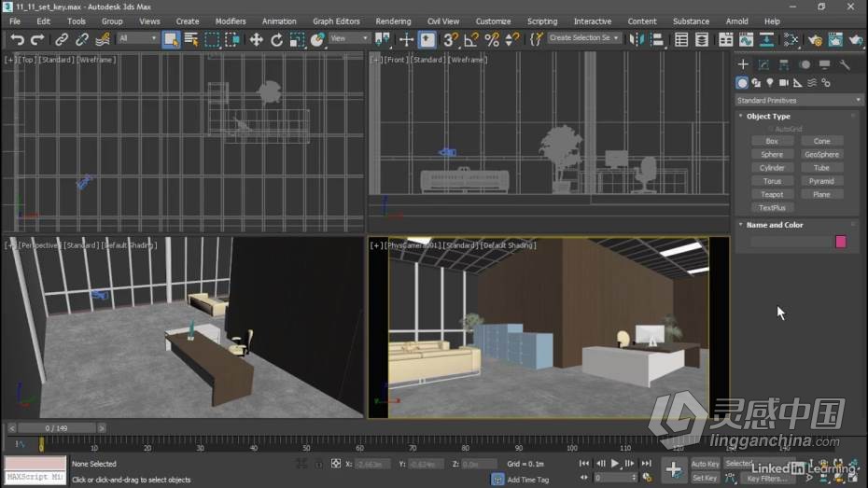The image size is (868, 488).
Task: Click the MAXScript mini listener field
Action: point(35,477)
